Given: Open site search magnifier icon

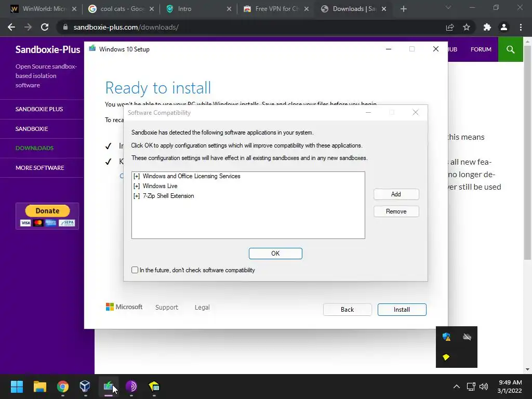Looking at the screenshot, I should (x=510, y=49).
